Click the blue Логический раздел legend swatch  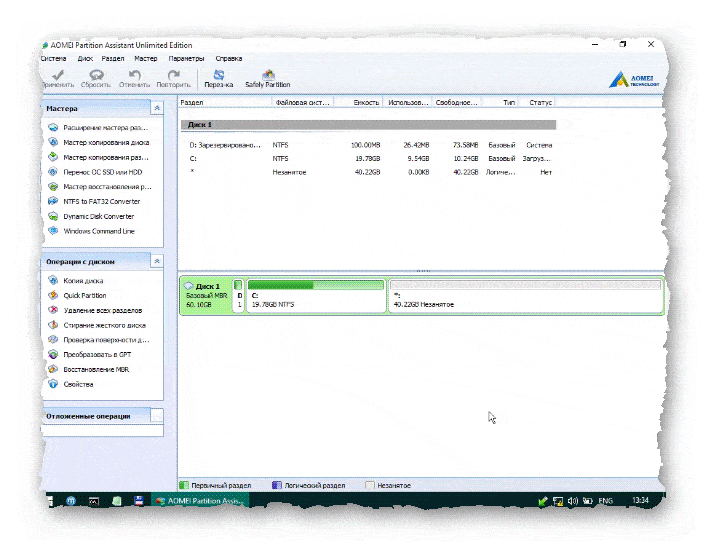click(277, 485)
